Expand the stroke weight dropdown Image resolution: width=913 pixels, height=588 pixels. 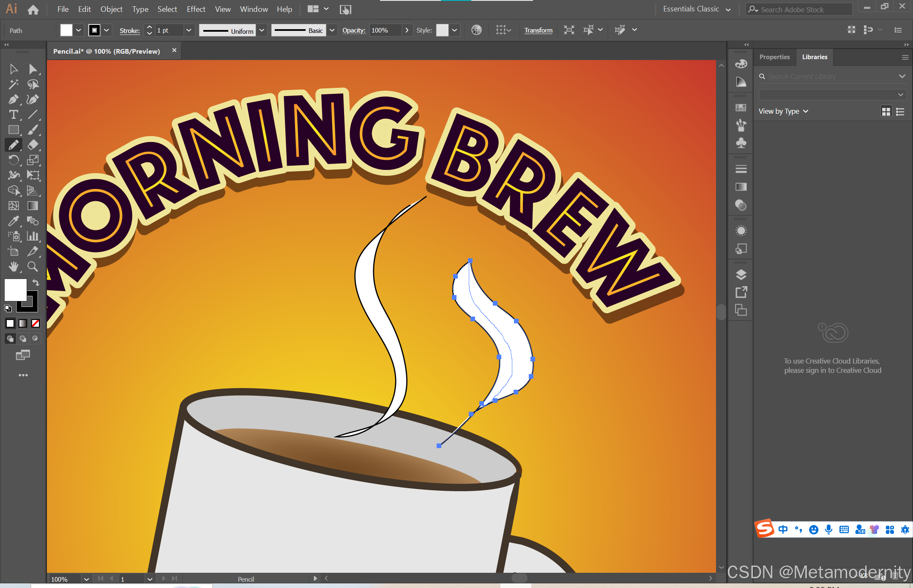(x=189, y=30)
